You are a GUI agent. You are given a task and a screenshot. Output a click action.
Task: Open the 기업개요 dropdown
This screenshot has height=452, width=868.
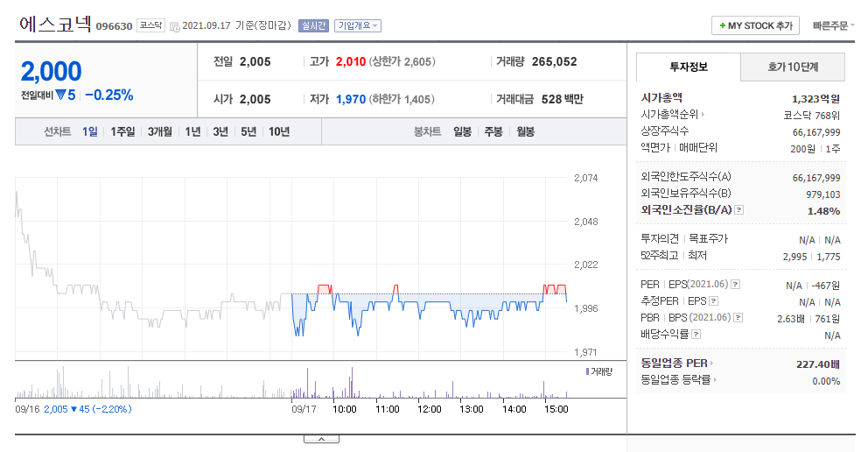(358, 25)
